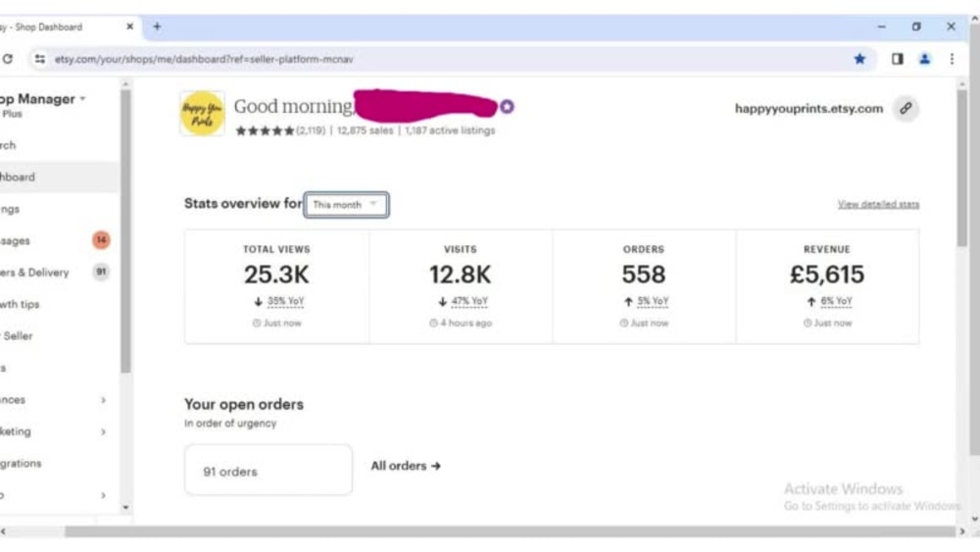The width and height of the screenshot is (980, 552).
Task: Click the Total Views 25.3K card
Action: click(276, 286)
